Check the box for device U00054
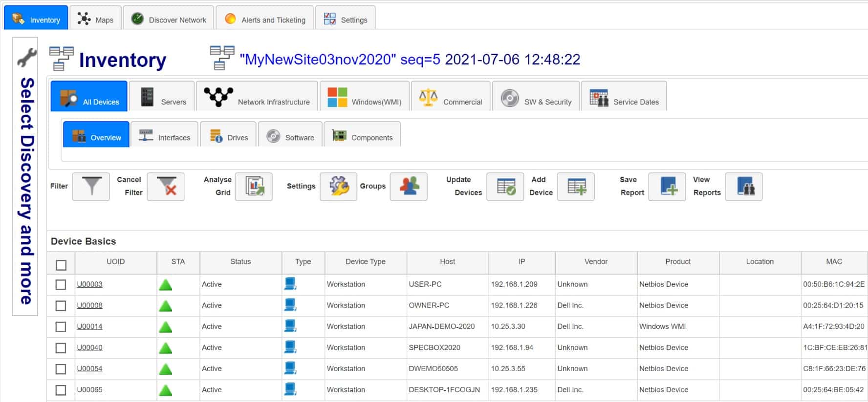Screen dimensions: 868x402 click(61, 369)
